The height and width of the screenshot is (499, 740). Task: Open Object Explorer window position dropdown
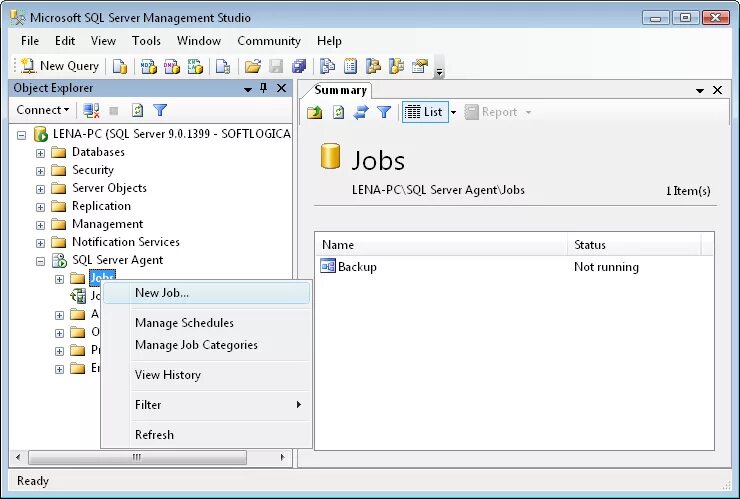coord(248,89)
